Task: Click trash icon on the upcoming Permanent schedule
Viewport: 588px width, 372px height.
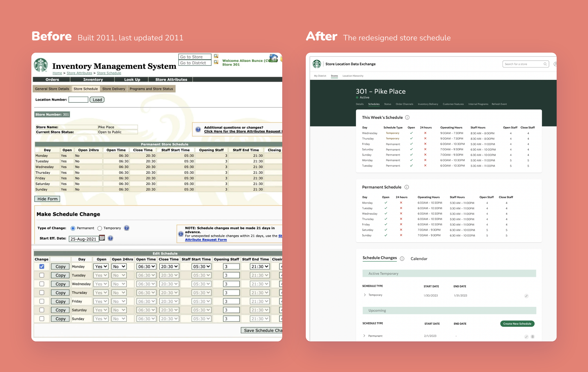Action: [533, 337]
